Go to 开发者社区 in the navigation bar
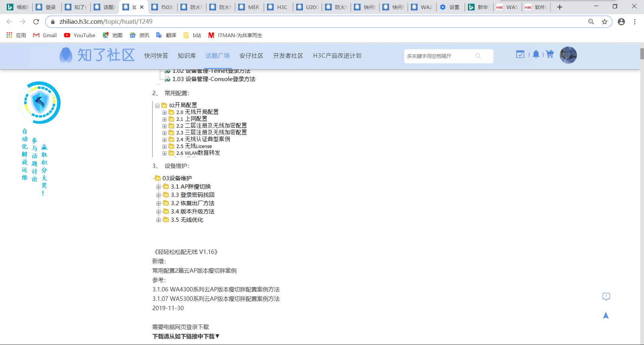This screenshot has width=644, height=345. coord(288,56)
